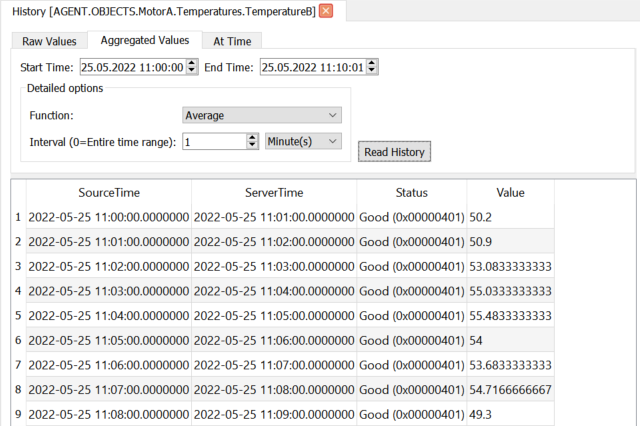Select the value 53.6833333333

tap(510, 365)
